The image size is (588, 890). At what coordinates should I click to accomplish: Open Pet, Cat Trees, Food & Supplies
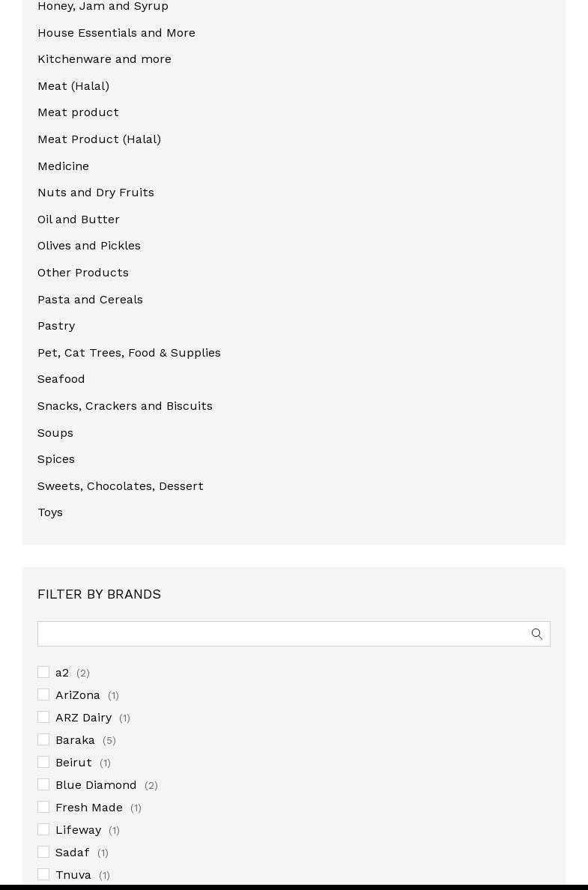pos(129,353)
